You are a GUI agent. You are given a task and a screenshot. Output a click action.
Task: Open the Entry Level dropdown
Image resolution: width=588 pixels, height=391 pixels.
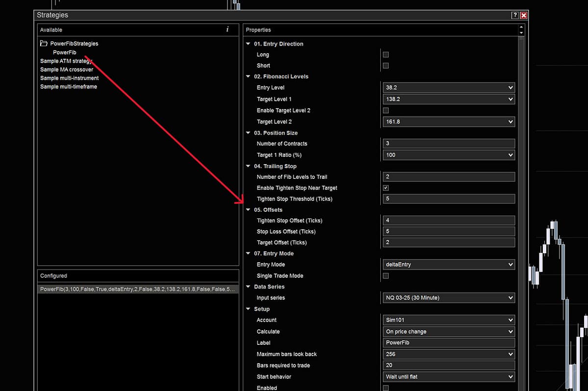[448, 88]
